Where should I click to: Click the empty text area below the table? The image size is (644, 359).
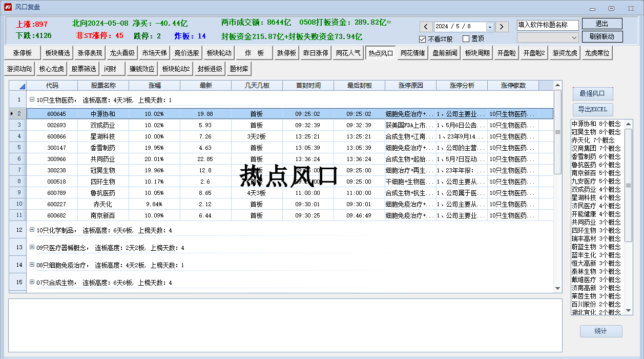click(285, 325)
